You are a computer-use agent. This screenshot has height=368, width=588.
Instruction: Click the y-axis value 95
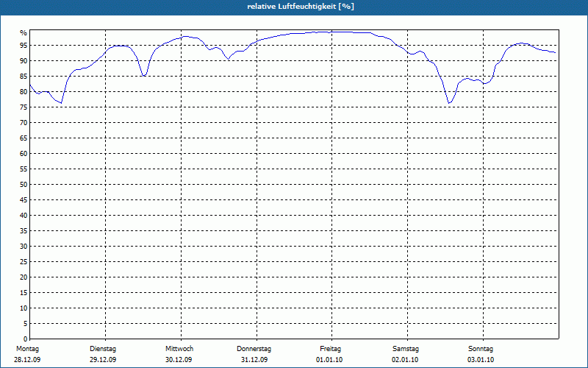(24, 46)
